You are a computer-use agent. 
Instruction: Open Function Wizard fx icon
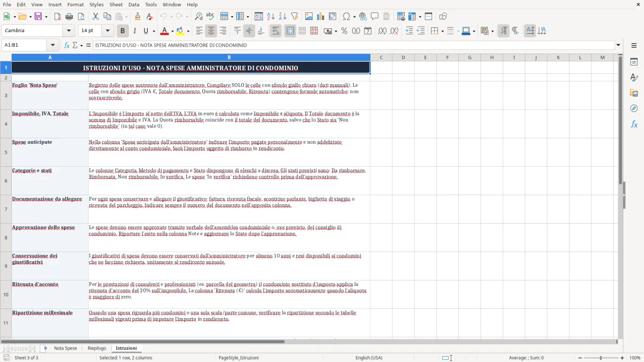coord(67,46)
